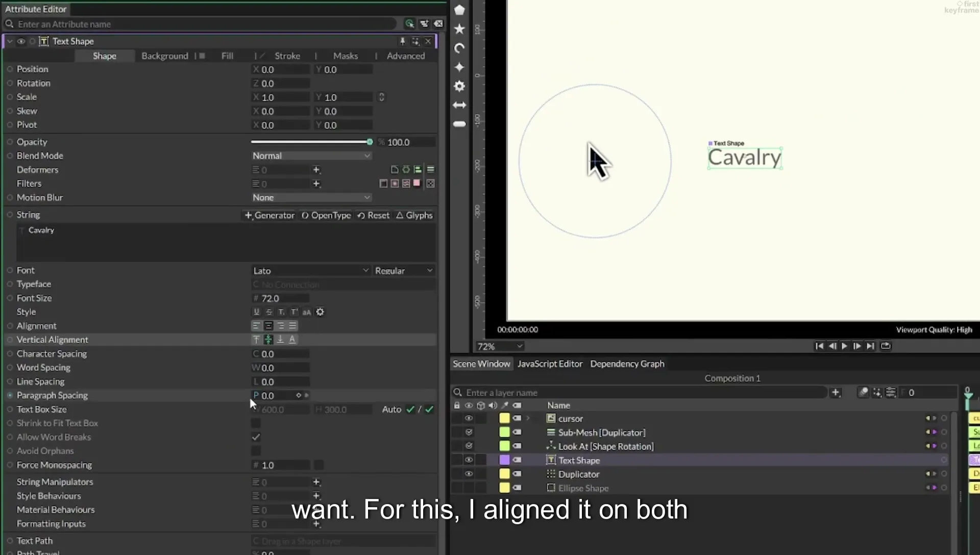Viewport: 980px width, 555px height.
Task: Select the cog shape tool
Action: pos(459,86)
